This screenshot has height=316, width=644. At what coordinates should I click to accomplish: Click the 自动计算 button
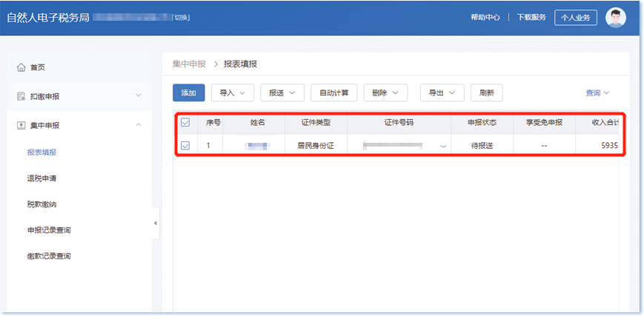(x=333, y=93)
